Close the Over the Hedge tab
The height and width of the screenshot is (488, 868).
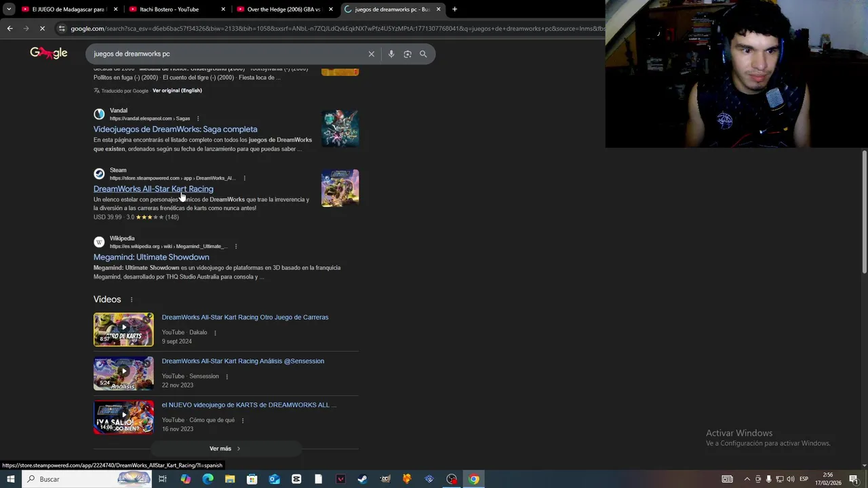coord(331,9)
